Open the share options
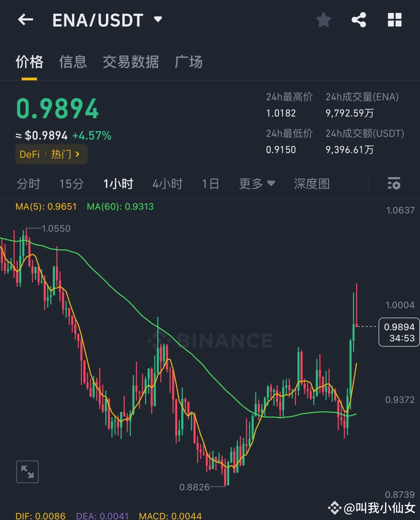The height and width of the screenshot is (520, 420). click(359, 19)
